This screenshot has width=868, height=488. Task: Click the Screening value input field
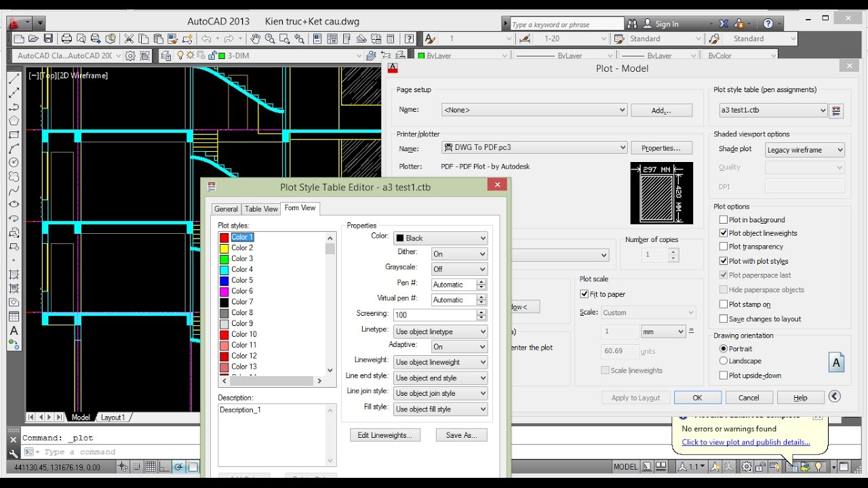434,315
